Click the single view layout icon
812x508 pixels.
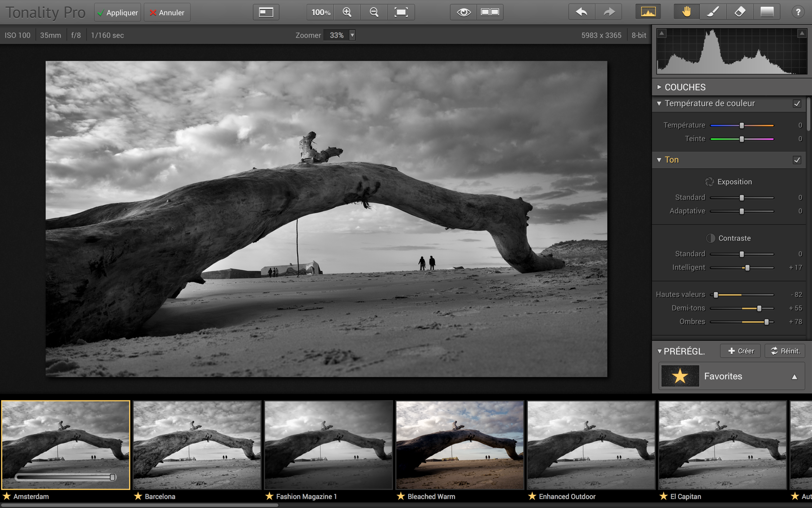point(266,12)
